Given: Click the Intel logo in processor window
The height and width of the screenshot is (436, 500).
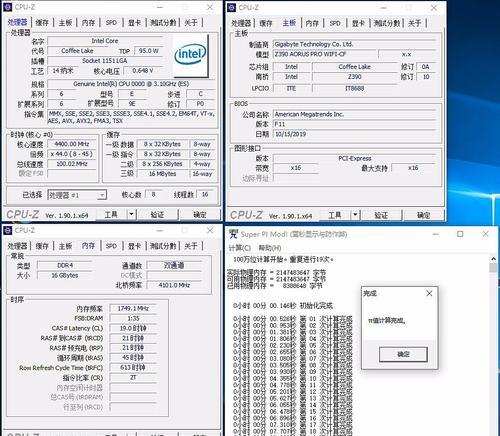Looking at the screenshot, I should [190, 55].
